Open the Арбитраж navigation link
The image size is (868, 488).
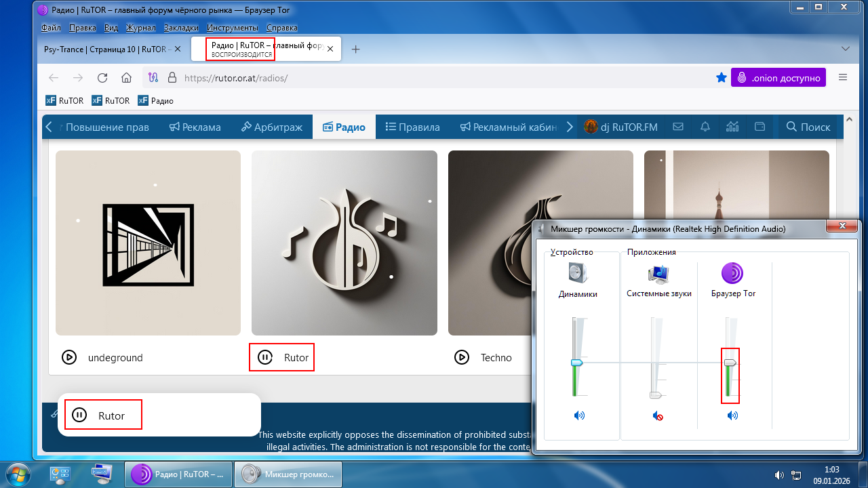[271, 127]
